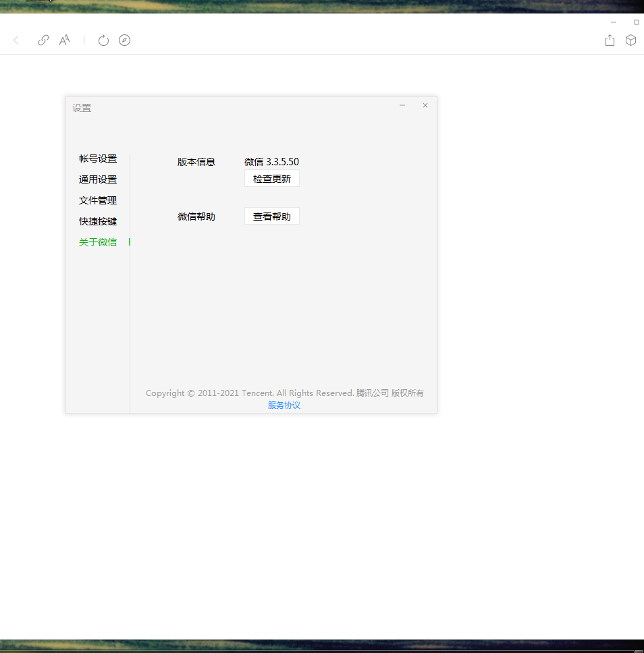Click the 版本信息 label
The width and height of the screenshot is (644, 653).
[196, 162]
